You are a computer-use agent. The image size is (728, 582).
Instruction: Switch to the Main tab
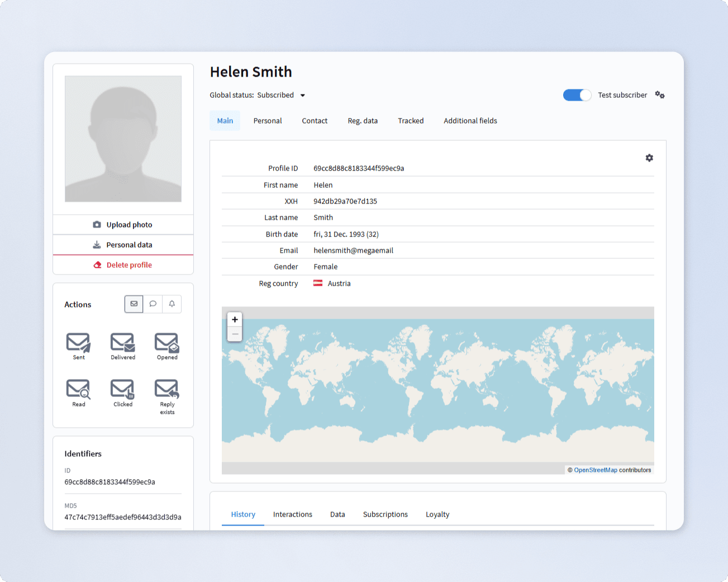[x=225, y=121]
